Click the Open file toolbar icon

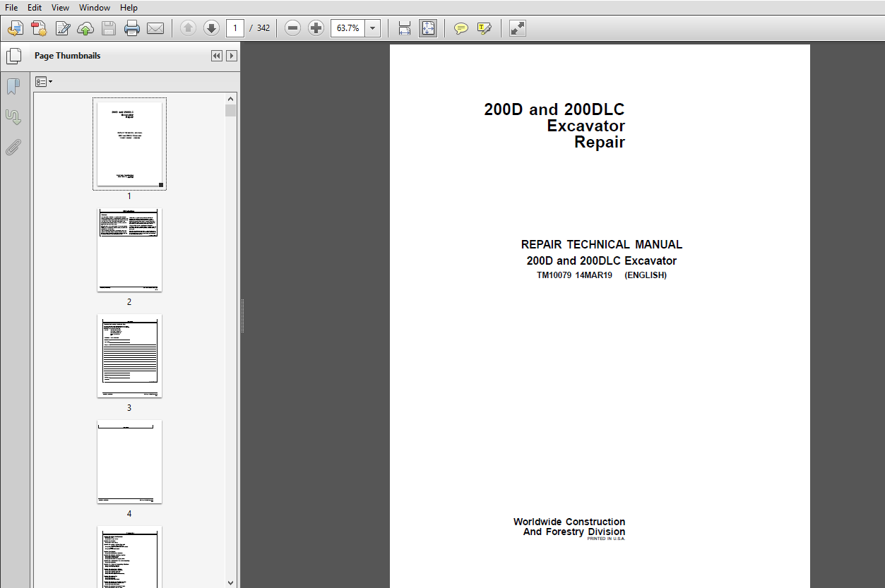click(x=16, y=28)
